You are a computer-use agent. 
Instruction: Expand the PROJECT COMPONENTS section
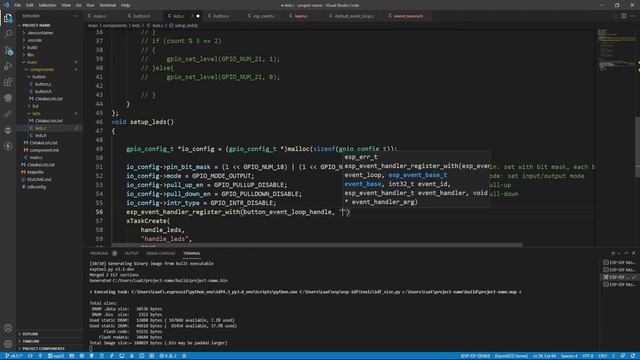click(43, 349)
